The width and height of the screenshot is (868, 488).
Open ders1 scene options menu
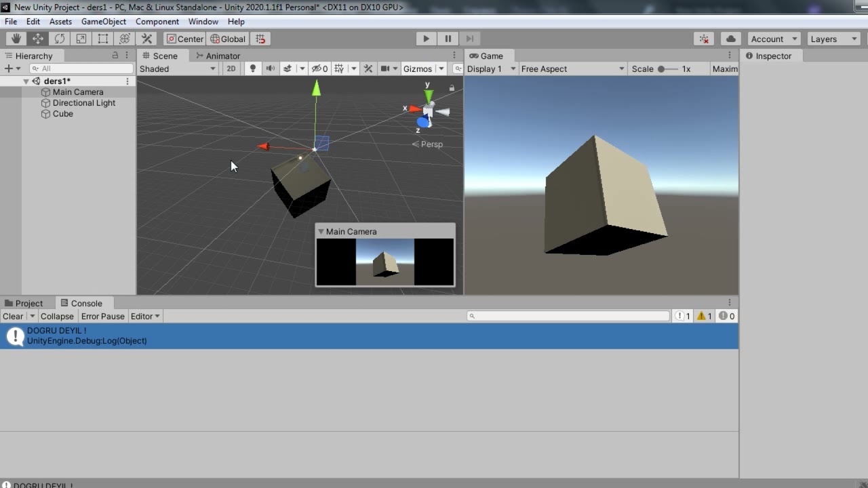[127, 81]
